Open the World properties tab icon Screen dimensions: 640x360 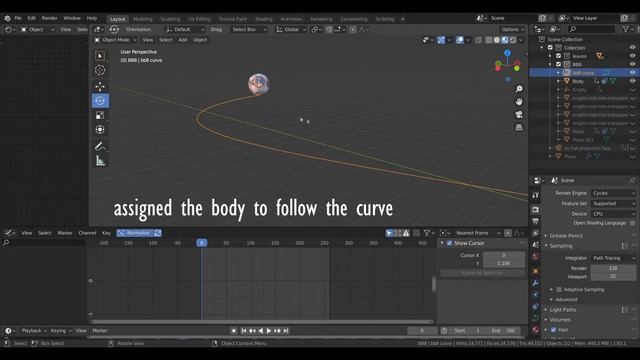tap(536, 256)
